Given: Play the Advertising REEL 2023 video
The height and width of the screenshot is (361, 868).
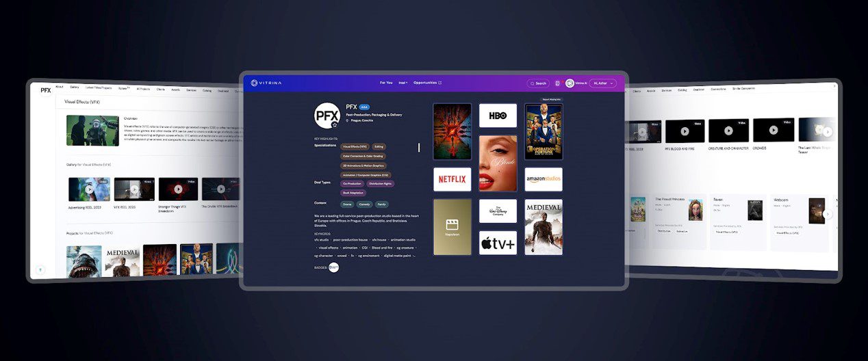Looking at the screenshot, I should [89, 189].
